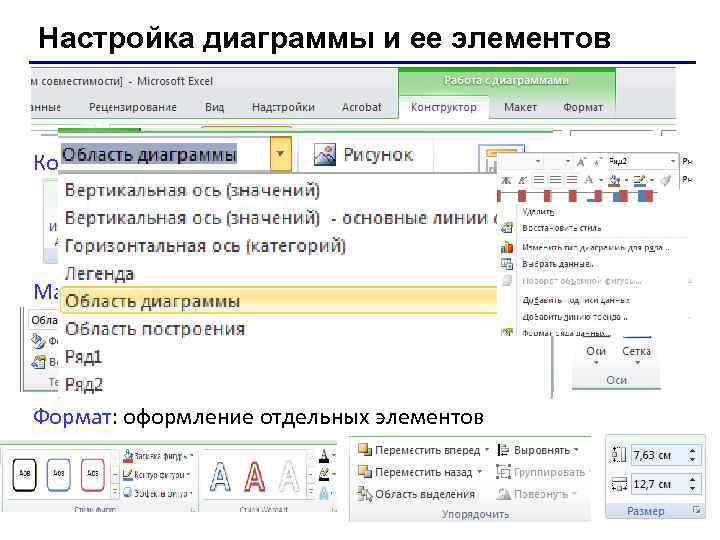Viewport: 720px width, 540px height.
Task: Select the black outlined shape style
Action: (24, 474)
